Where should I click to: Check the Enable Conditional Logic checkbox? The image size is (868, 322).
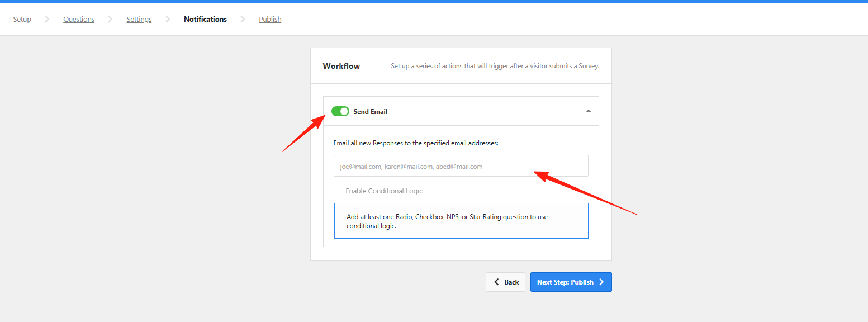point(338,191)
